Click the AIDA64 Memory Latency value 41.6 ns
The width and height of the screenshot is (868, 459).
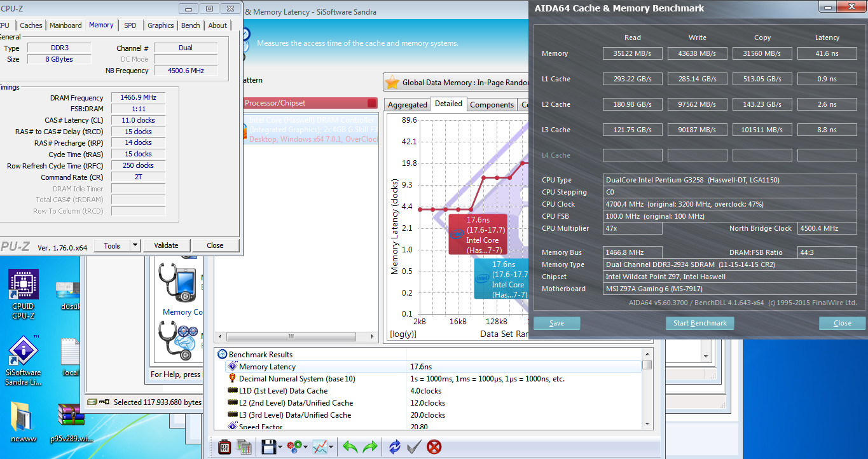point(827,53)
